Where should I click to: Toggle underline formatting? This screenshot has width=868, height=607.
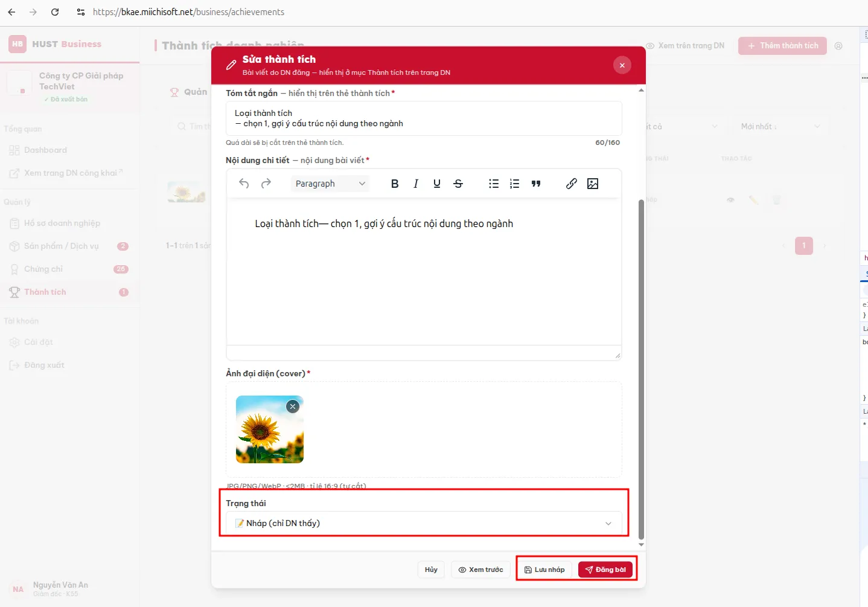[437, 184]
